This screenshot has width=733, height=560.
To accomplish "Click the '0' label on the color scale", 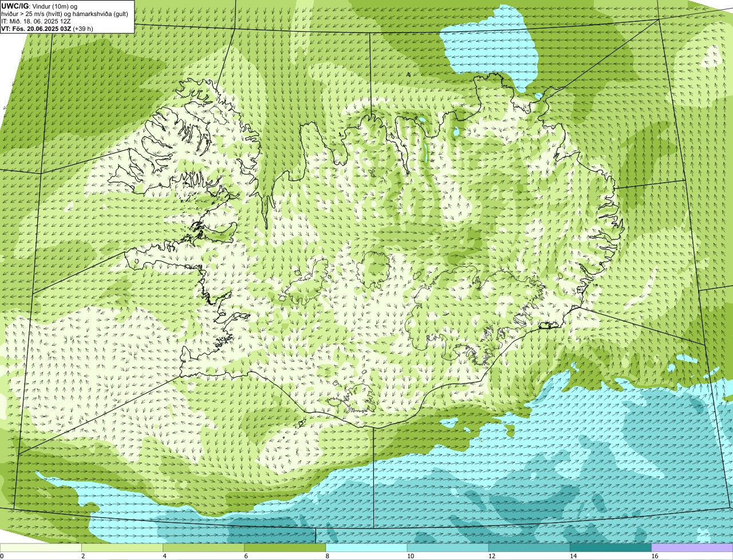I will (2, 556).
